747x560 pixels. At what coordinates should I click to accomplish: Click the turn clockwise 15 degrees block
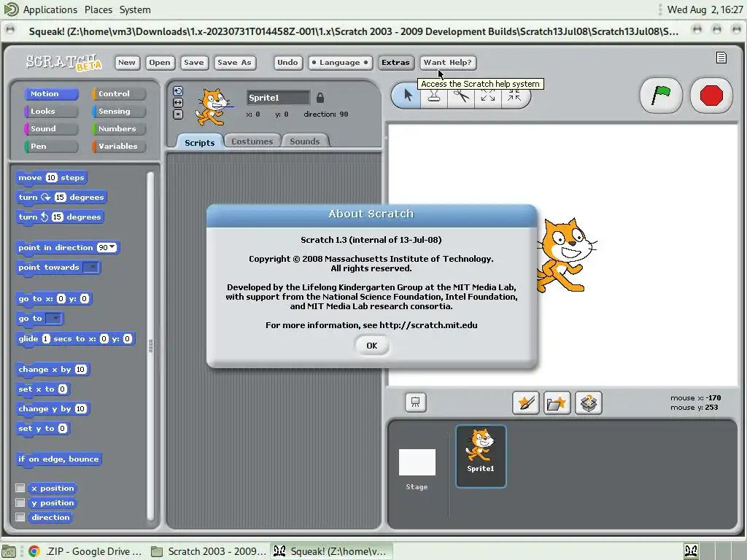(x=61, y=197)
